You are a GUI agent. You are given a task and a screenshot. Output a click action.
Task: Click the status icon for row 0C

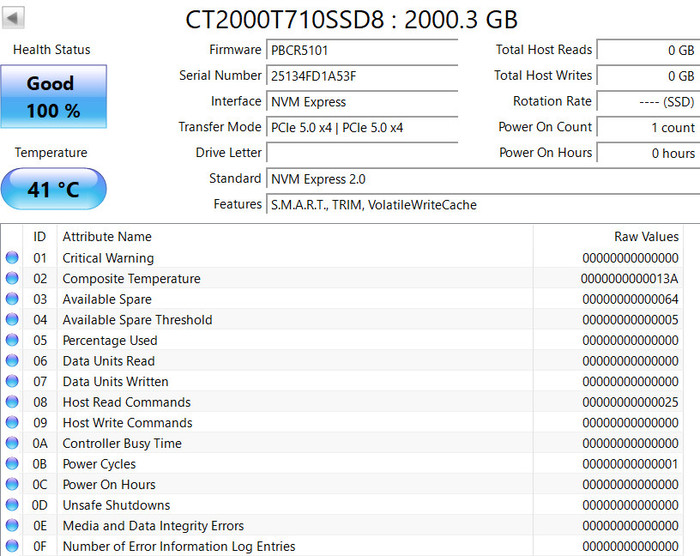pos(12,484)
